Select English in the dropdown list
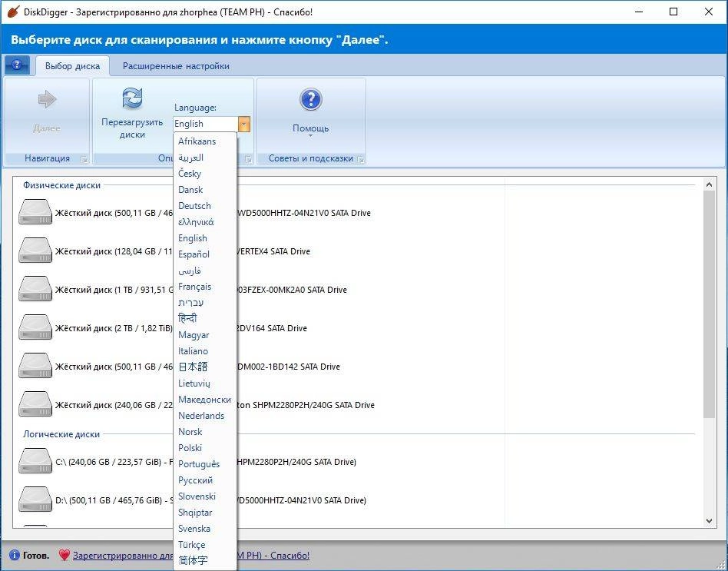Viewport: 728px width, 571px height. (205, 238)
